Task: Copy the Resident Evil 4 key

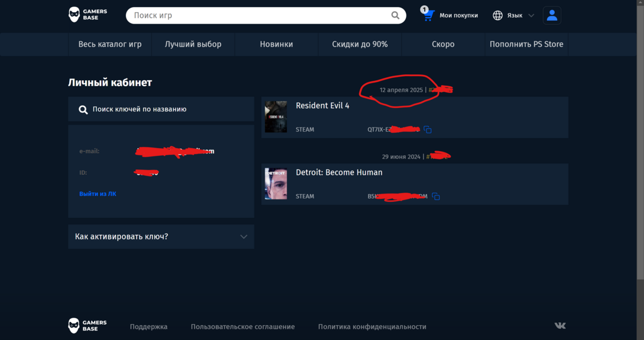Action: [x=428, y=130]
